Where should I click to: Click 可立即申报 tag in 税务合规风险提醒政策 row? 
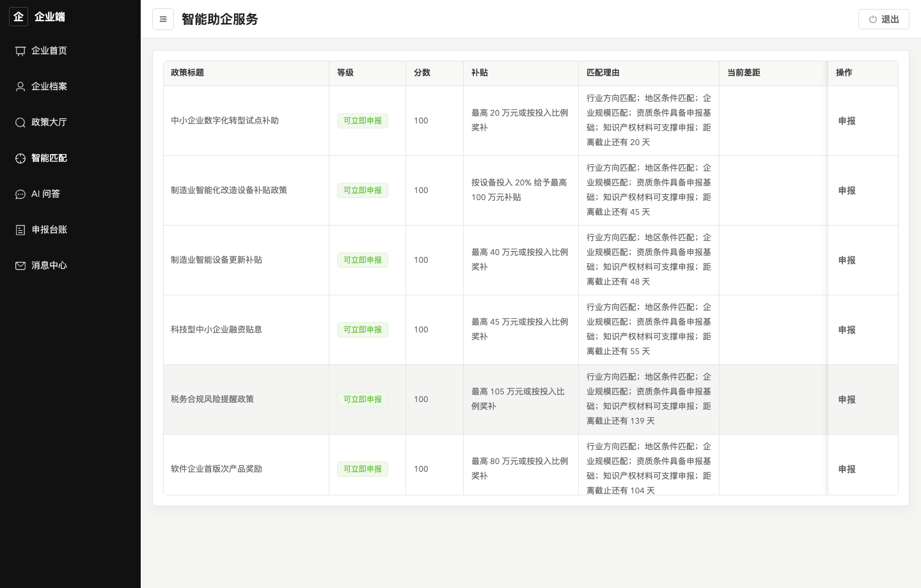pos(363,399)
